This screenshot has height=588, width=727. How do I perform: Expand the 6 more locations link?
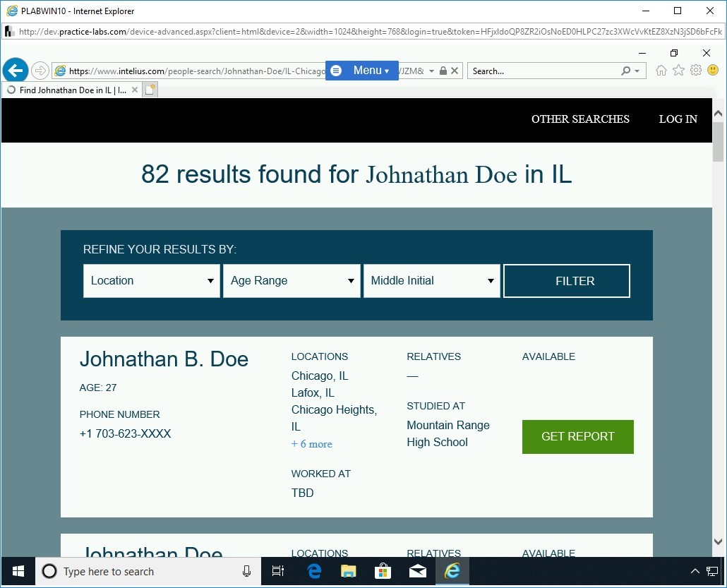312,443
